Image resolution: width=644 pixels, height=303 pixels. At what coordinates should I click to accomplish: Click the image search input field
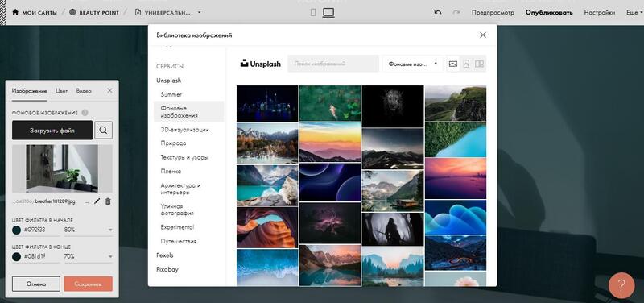click(333, 64)
